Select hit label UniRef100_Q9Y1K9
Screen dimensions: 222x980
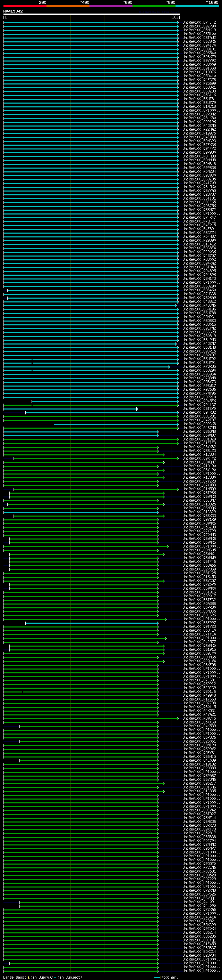pyautogui.click(x=199, y=520)
